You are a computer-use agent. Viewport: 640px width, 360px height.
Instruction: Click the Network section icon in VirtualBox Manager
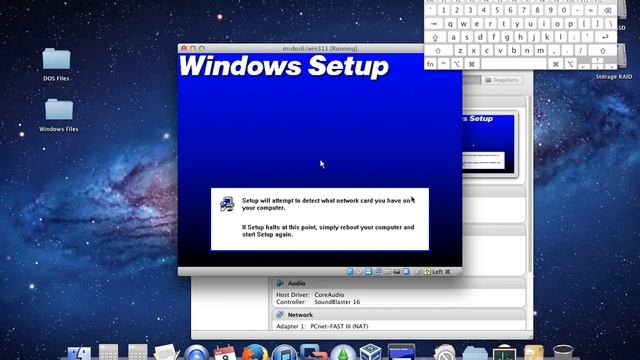point(280,315)
